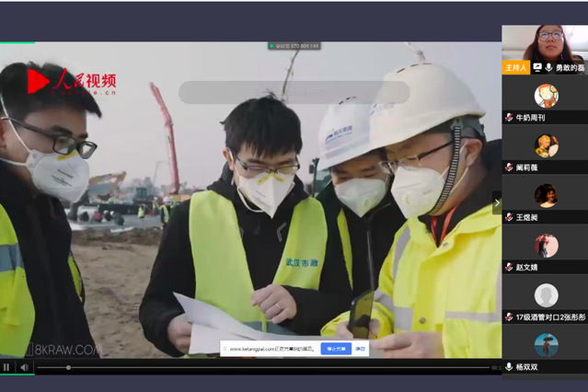Screen dimensions: 588x392
Task: Pause the video playback
Action: coord(6,367)
